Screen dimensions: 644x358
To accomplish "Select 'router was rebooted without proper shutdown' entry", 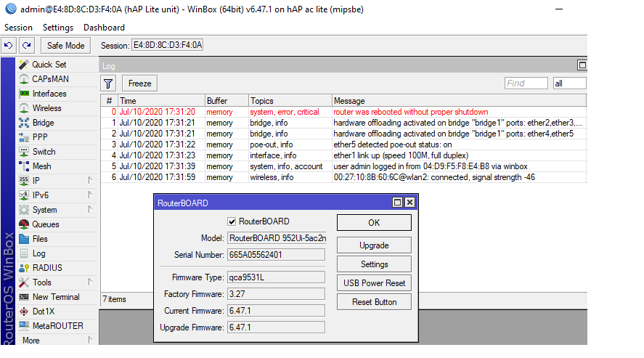I will (343, 112).
